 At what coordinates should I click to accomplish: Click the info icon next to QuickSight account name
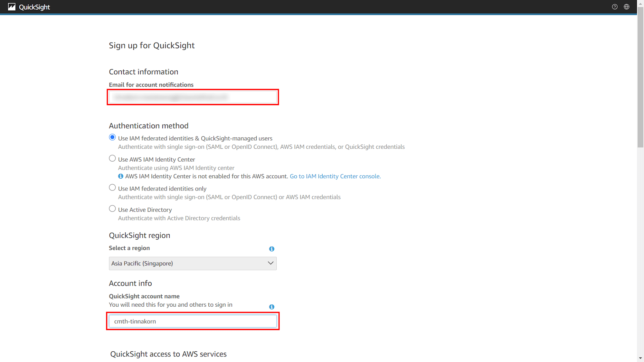click(x=271, y=307)
